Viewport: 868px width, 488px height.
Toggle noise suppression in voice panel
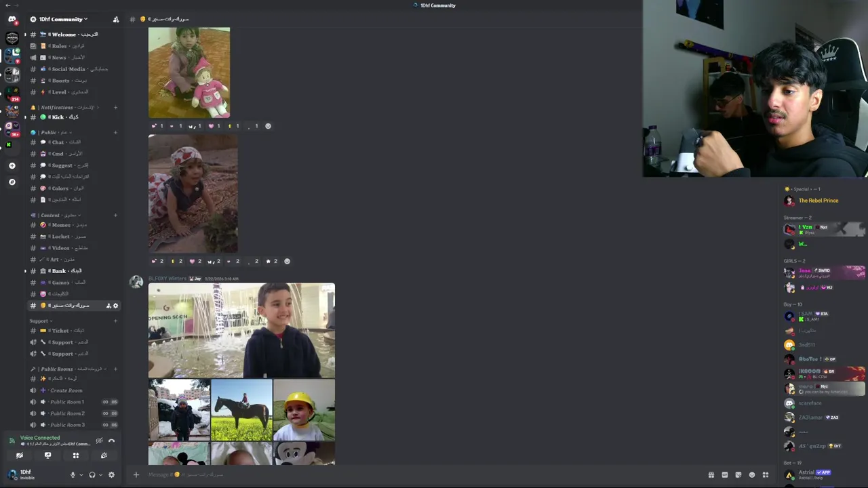coord(100,441)
